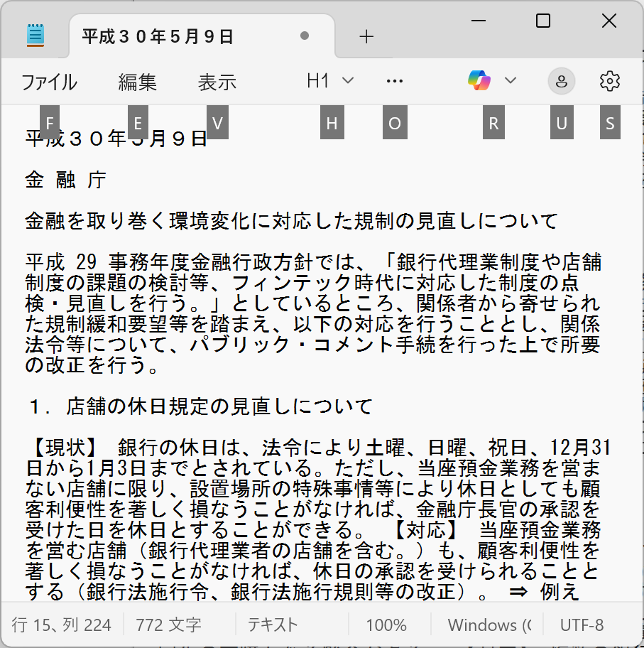Place cursor in the 金融庁 text line
The image size is (644, 648).
65,180
